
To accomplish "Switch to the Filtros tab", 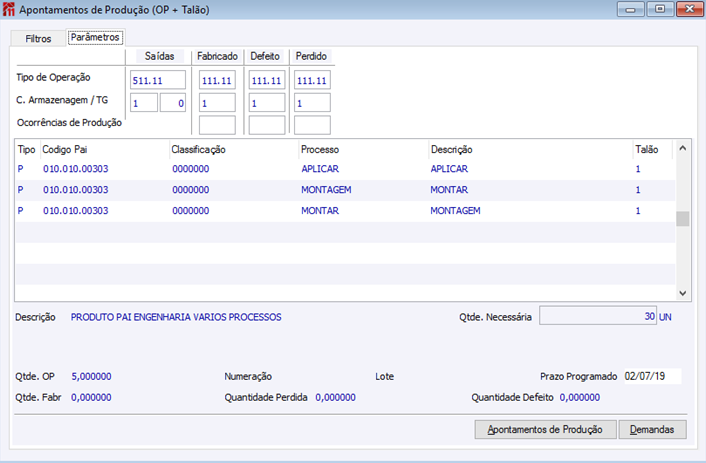I will pyautogui.click(x=38, y=38).
